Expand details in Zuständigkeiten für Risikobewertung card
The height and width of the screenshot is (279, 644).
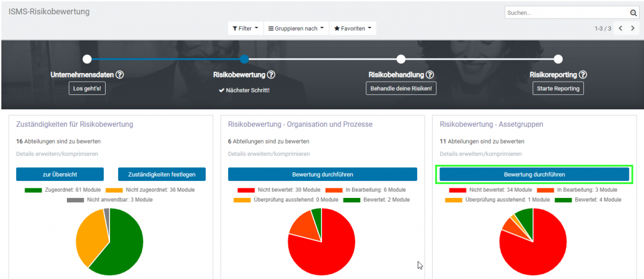[57, 154]
